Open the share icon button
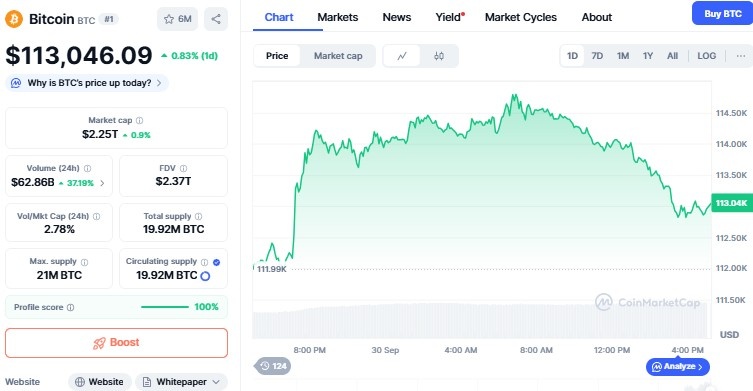 pos(216,19)
